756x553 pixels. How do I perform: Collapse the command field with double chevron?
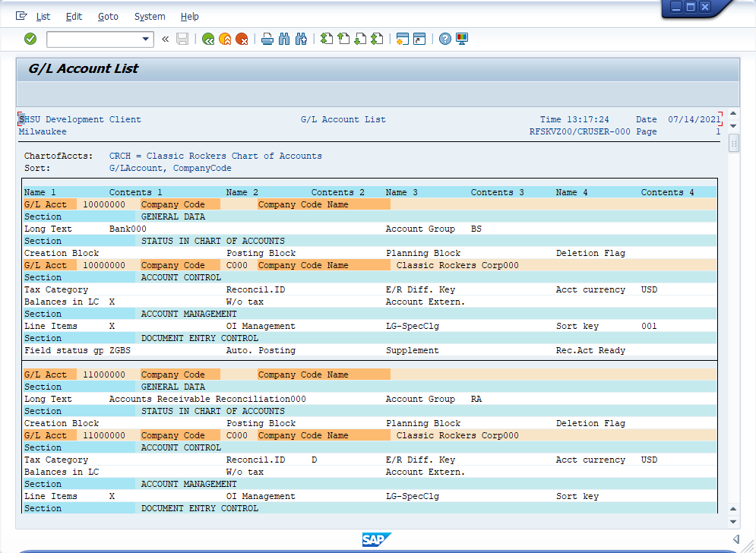coord(165,39)
